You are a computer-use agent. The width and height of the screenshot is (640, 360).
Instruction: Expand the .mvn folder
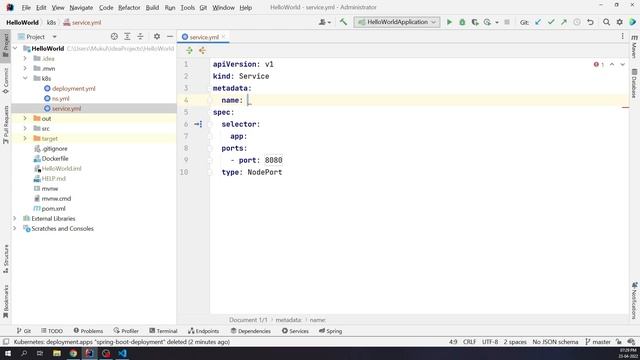pyautogui.click(x=25, y=68)
